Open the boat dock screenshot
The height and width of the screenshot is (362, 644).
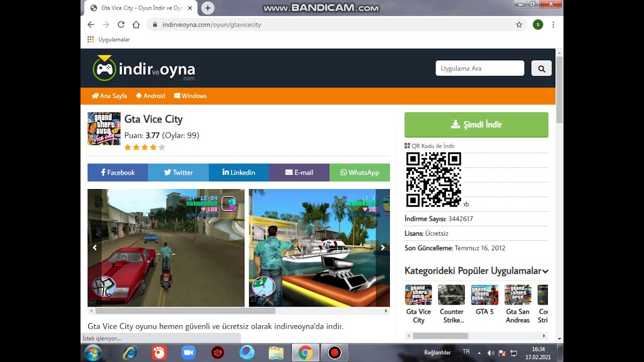[319, 248]
